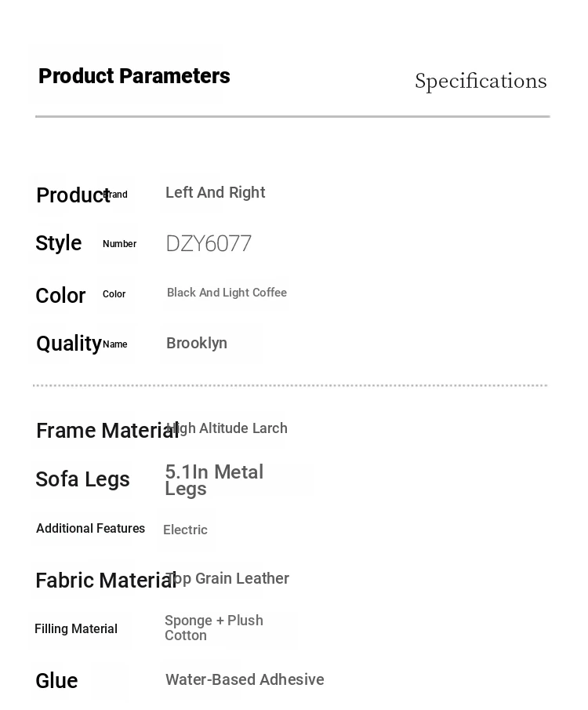Select the Top Grain Leather value
Viewport: 588px width, 710px height.
coord(227,579)
